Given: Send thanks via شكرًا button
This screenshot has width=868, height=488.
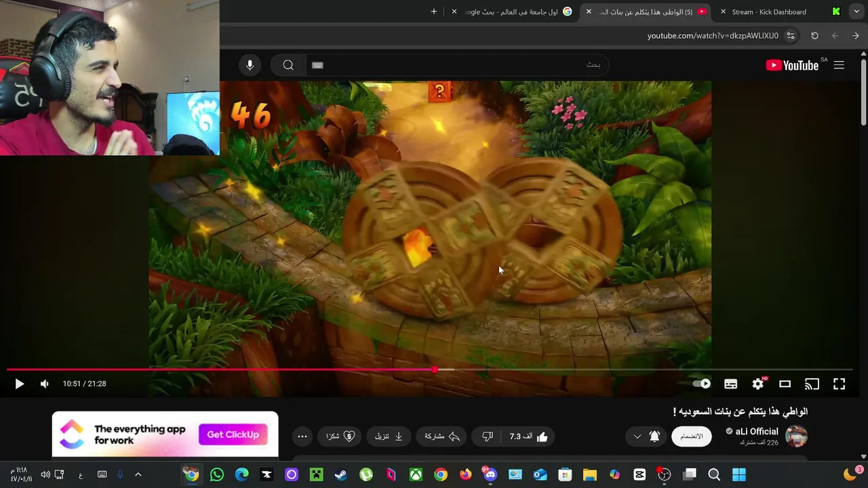Looking at the screenshot, I should click(340, 436).
